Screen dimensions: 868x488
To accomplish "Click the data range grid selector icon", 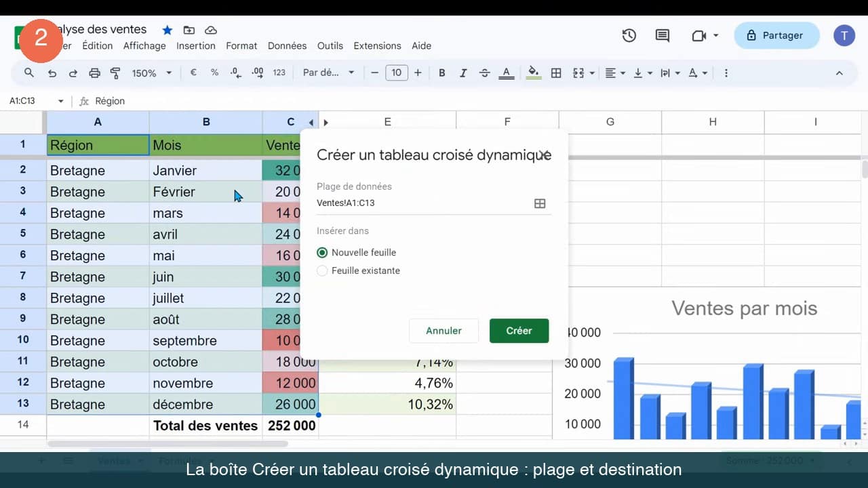I will (x=540, y=203).
